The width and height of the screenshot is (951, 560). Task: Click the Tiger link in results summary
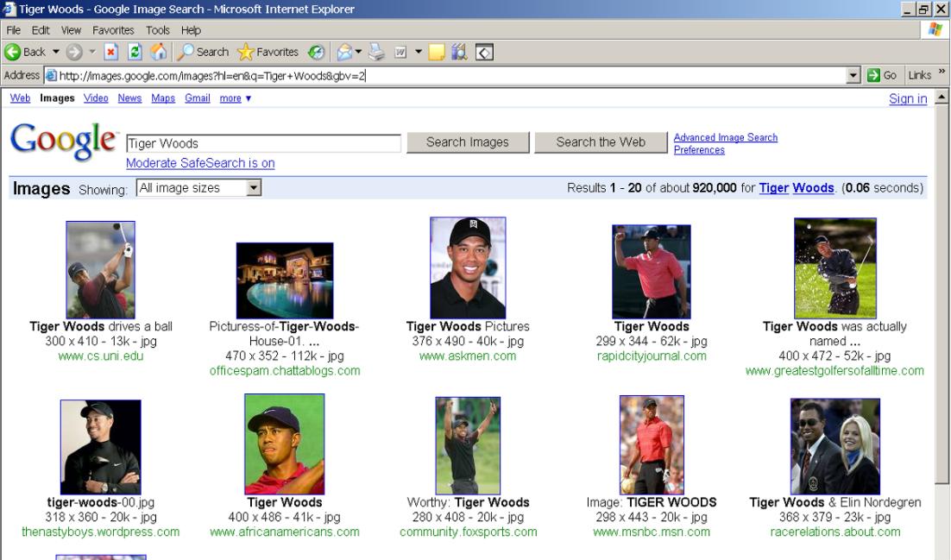pos(774,188)
